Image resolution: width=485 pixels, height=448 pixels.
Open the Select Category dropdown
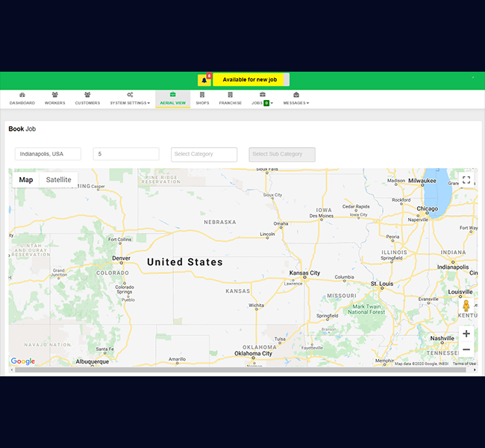(x=204, y=155)
